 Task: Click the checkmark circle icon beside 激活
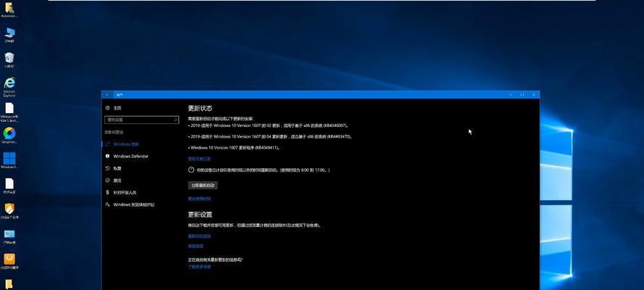(108, 181)
